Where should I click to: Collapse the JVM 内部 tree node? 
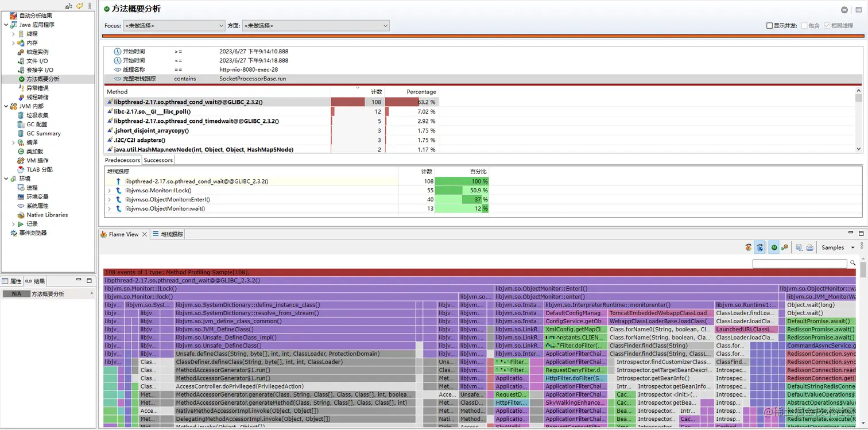pyautogui.click(x=6, y=106)
